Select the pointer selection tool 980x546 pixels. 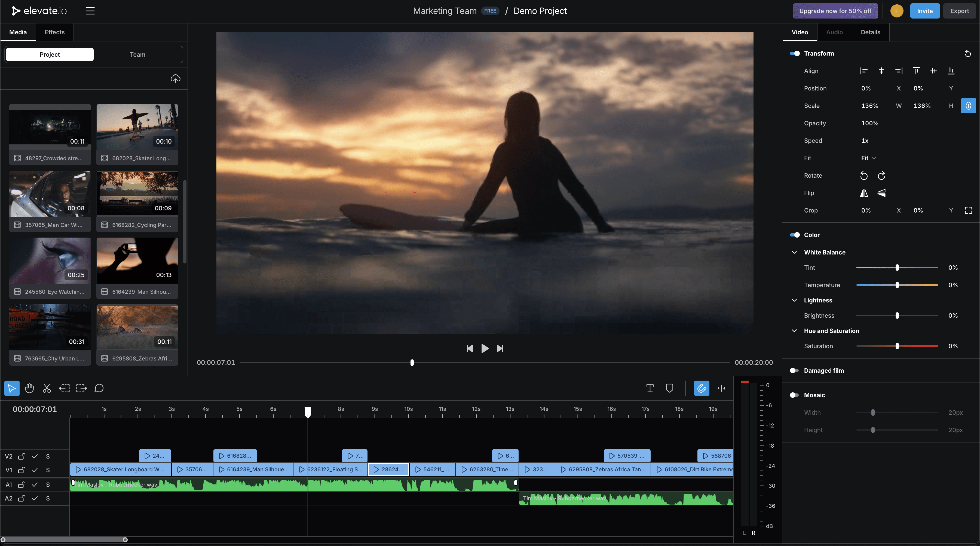click(x=12, y=388)
